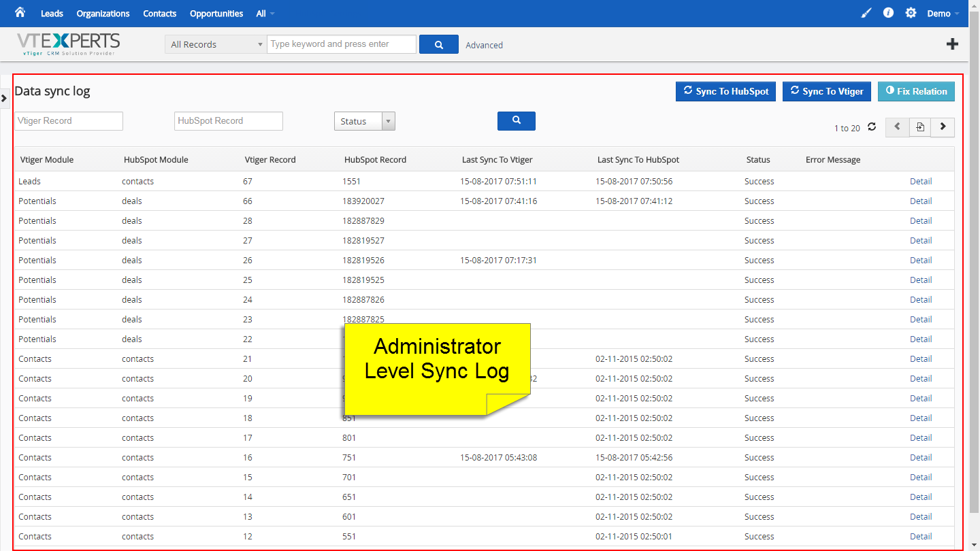Image resolution: width=980 pixels, height=551 pixels.
Task: Open Detail for Potentials record 28
Action: 921,220
